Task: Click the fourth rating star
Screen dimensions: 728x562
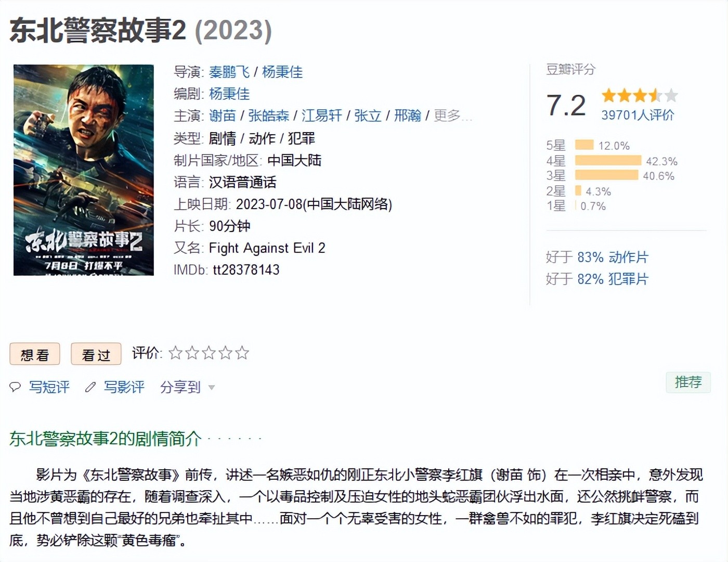Action: (x=225, y=353)
